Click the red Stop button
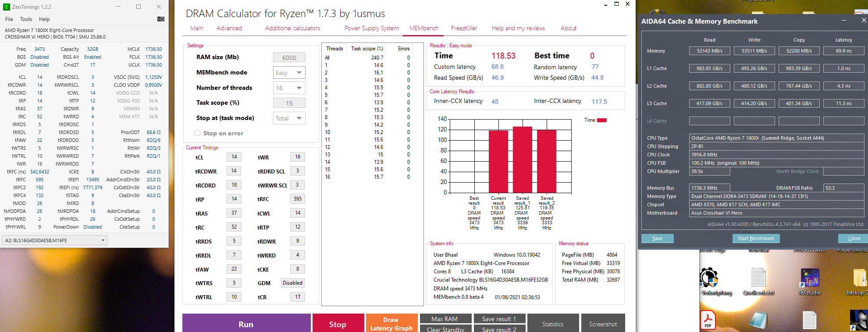Screen dimensions: 868x332 [338, 323]
